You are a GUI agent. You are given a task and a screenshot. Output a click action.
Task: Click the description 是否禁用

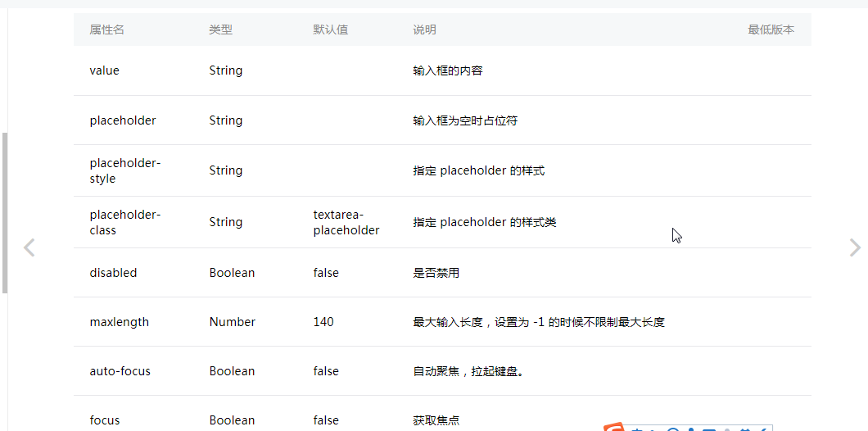point(436,273)
